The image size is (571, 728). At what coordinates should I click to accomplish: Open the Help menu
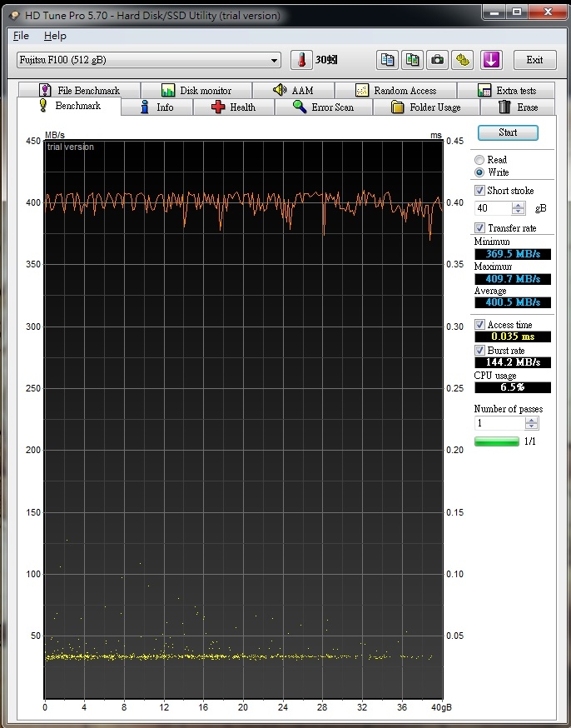coord(55,36)
